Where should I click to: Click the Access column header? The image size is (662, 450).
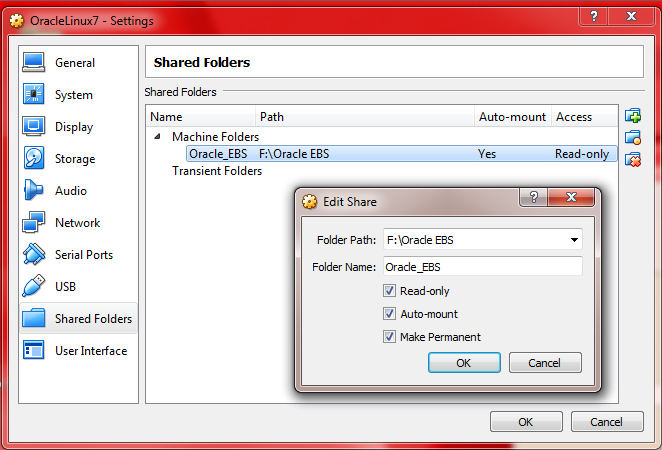pos(585,117)
